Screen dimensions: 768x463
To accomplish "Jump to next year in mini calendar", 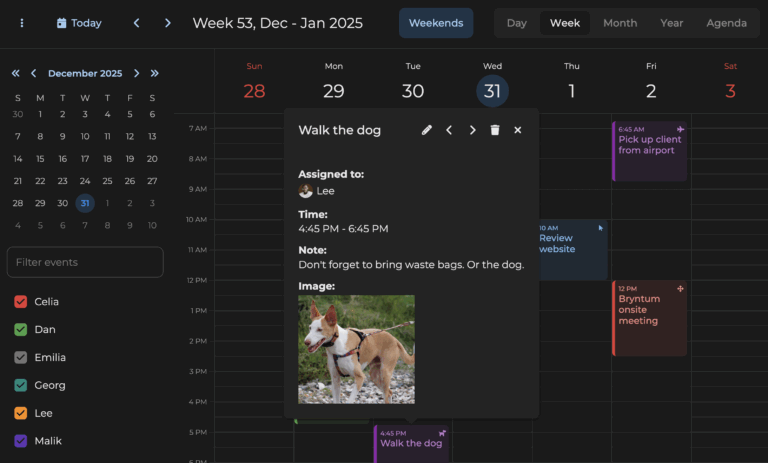I will [x=154, y=73].
